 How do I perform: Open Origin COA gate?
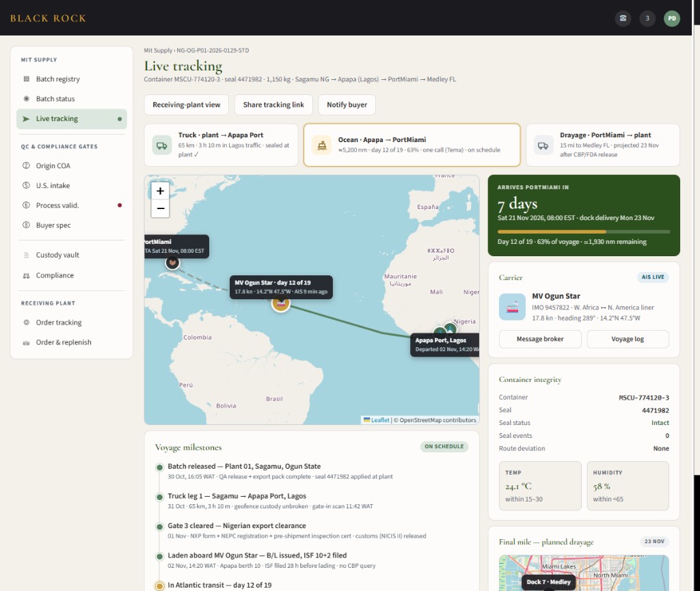tap(72, 165)
